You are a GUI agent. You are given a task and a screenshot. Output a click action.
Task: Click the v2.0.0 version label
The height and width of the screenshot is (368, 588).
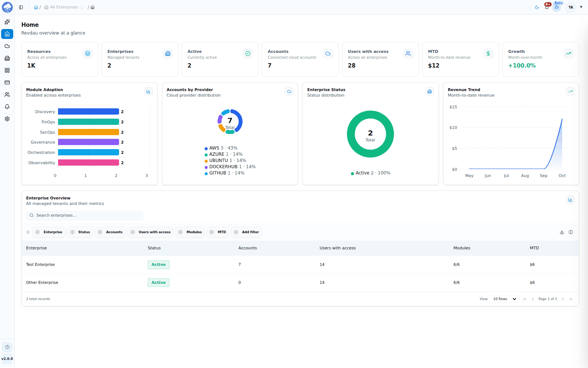tap(7, 359)
